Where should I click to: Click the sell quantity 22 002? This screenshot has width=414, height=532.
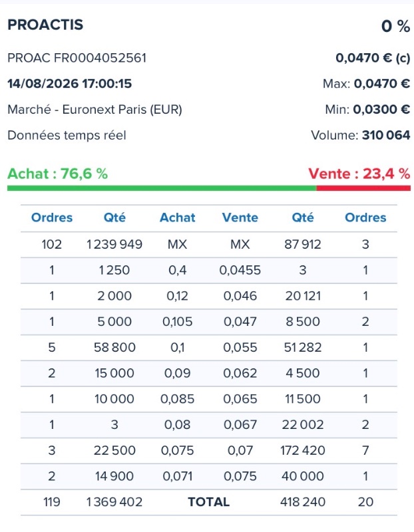tap(303, 425)
